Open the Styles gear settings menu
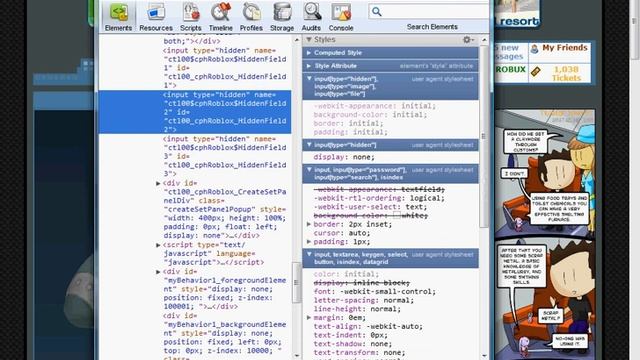Viewport: 640px width, 360px height. click(x=468, y=40)
